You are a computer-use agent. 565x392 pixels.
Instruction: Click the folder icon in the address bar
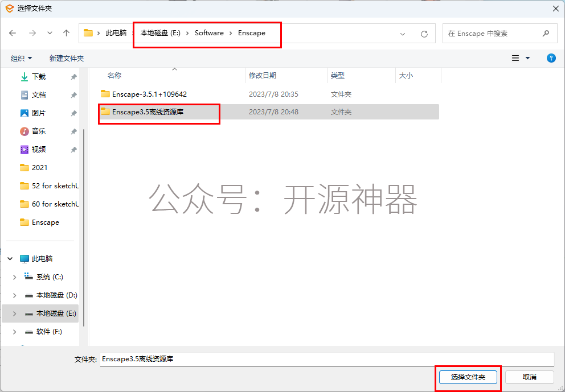[x=88, y=33]
